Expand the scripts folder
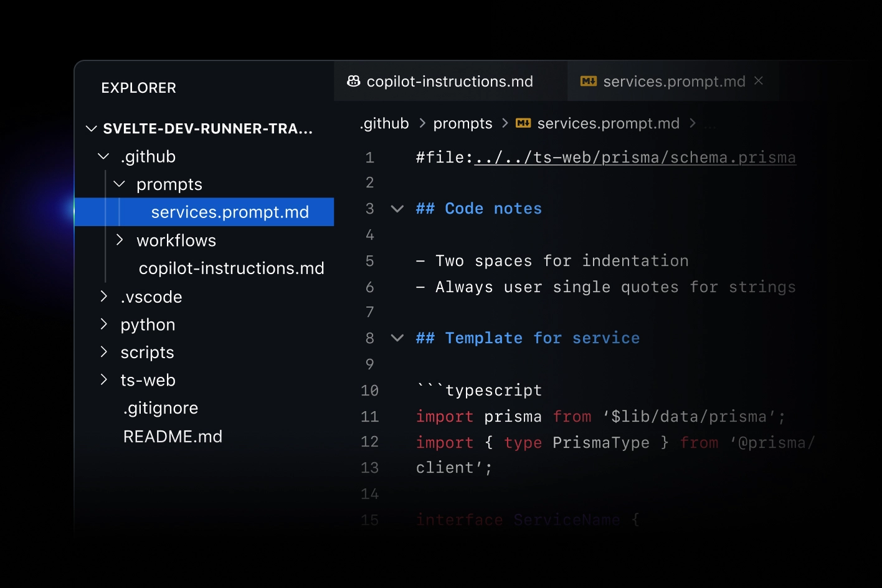882x588 pixels. point(103,352)
